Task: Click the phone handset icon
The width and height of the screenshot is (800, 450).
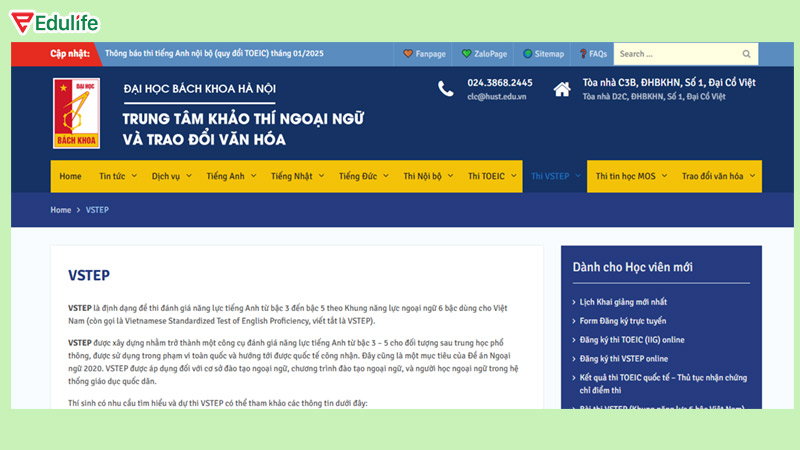Action: tap(445, 89)
